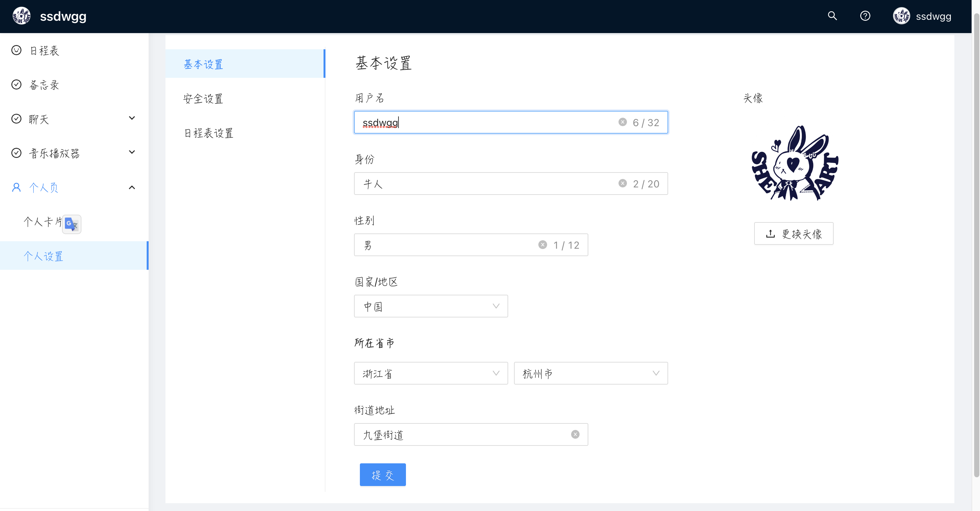
Task: Open the 国家/地区 dropdown showing 中国
Action: pyautogui.click(x=431, y=306)
